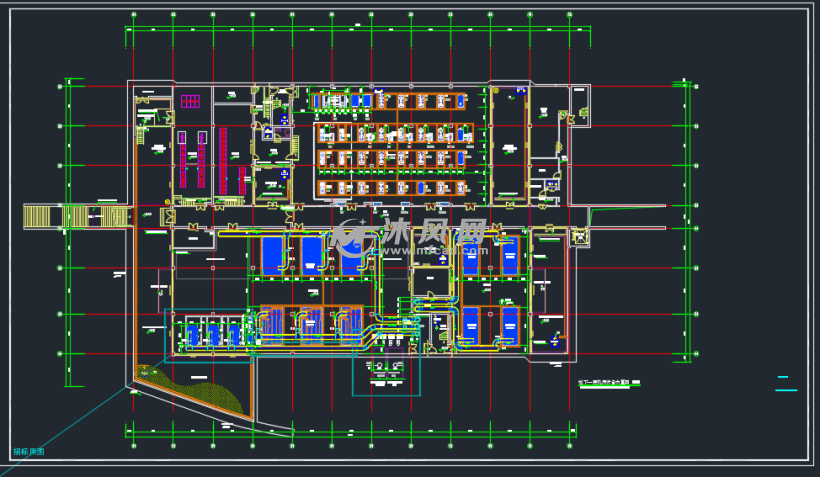Click the crossed-square shaft symbol on right corridor

tap(579, 237)
